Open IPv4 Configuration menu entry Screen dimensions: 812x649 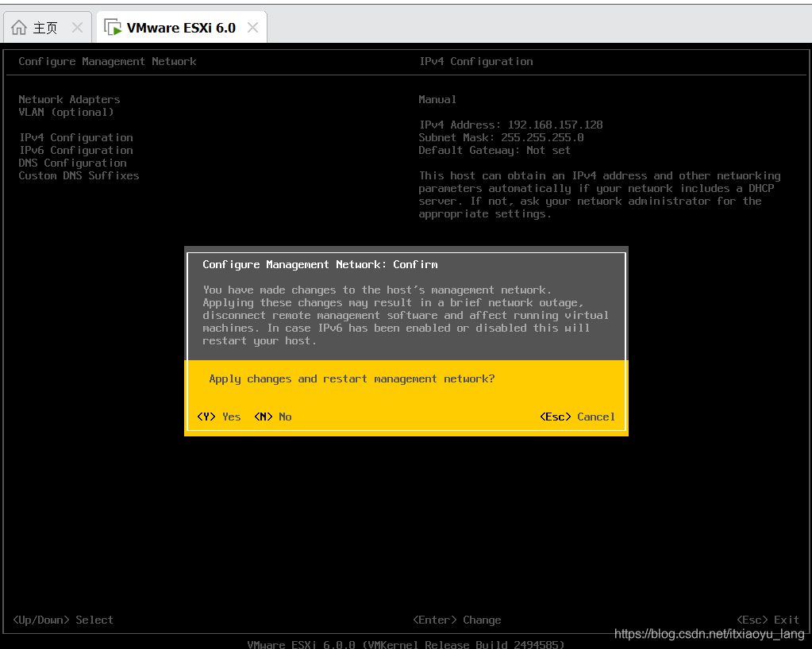(x=76, y=138)
